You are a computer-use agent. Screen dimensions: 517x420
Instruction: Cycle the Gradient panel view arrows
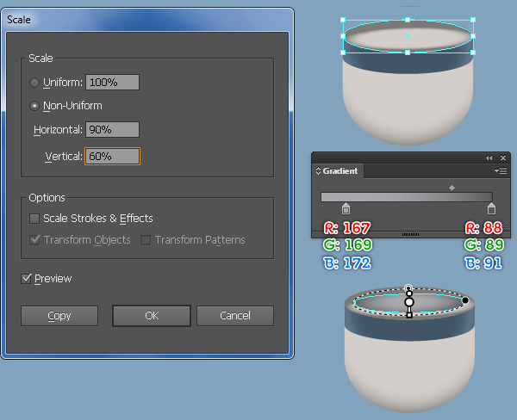[318, 170]
